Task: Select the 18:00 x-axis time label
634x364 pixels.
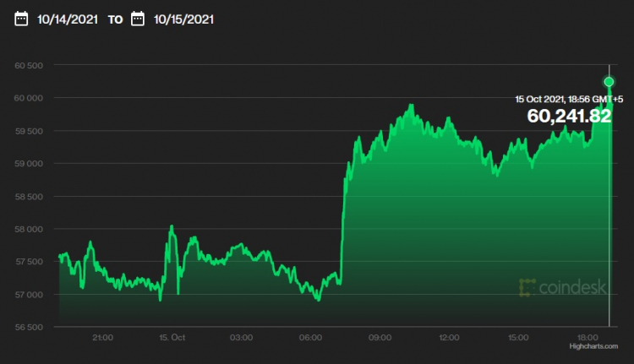Action: click(x=588, y=338)
